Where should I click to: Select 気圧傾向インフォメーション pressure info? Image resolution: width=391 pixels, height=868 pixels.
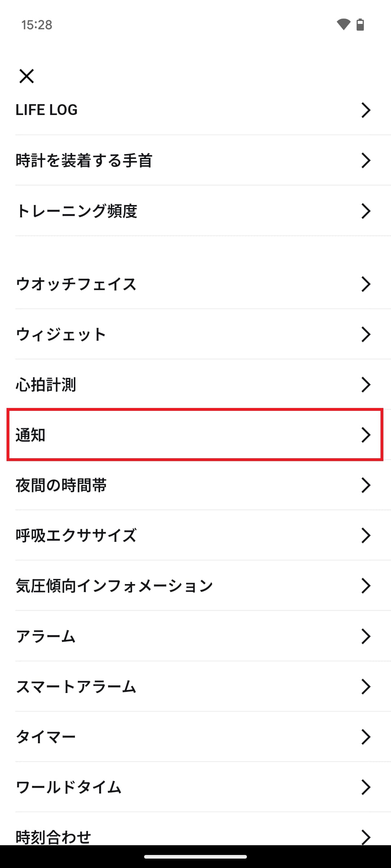tap(114, 586)
